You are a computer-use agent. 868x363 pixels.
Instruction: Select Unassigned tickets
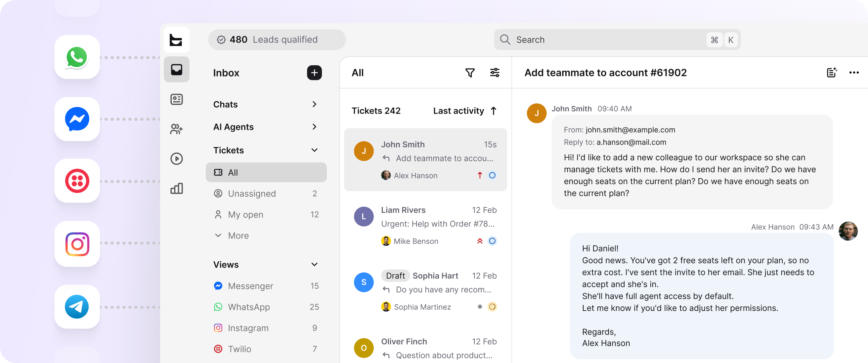click(x=266, y=194)
